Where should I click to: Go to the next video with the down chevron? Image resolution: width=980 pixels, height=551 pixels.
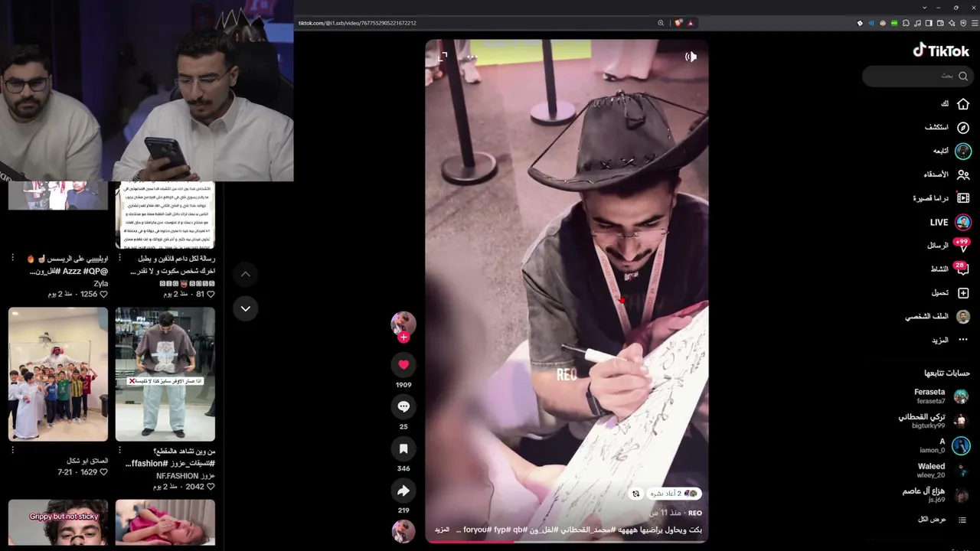pyautogui.click(x=245, y=308)
